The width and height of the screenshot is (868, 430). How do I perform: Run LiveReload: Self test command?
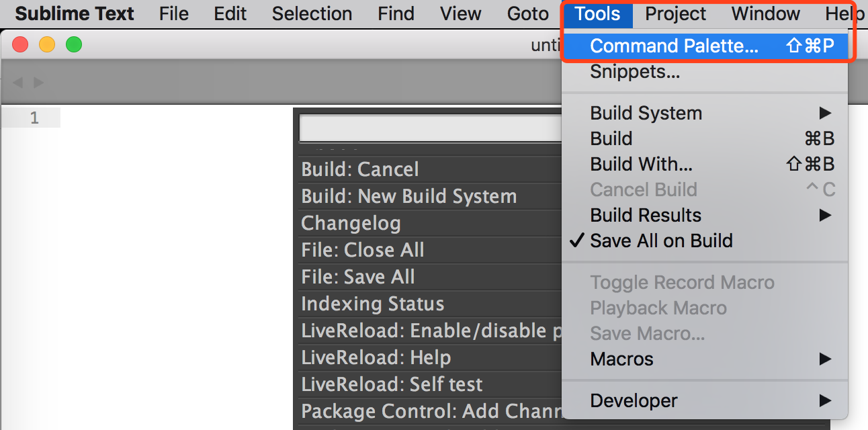coord(392,384)
